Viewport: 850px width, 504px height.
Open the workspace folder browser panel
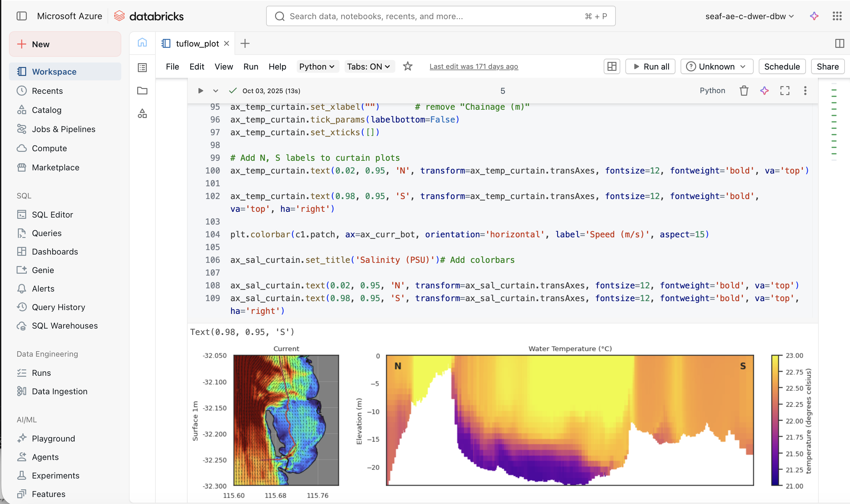tap(142, 91)
